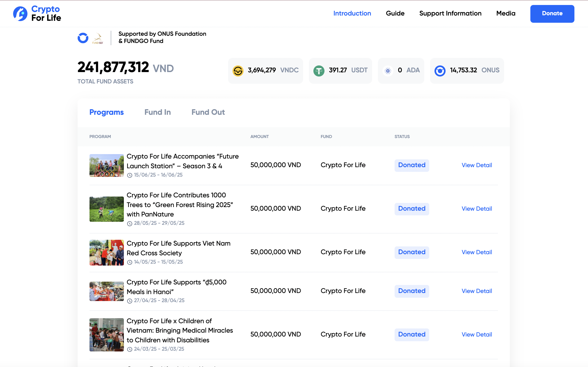Click date 28/05/25 - 29/05/25
The height and width of the screenshot is (367, 588).
click(159, 223)
